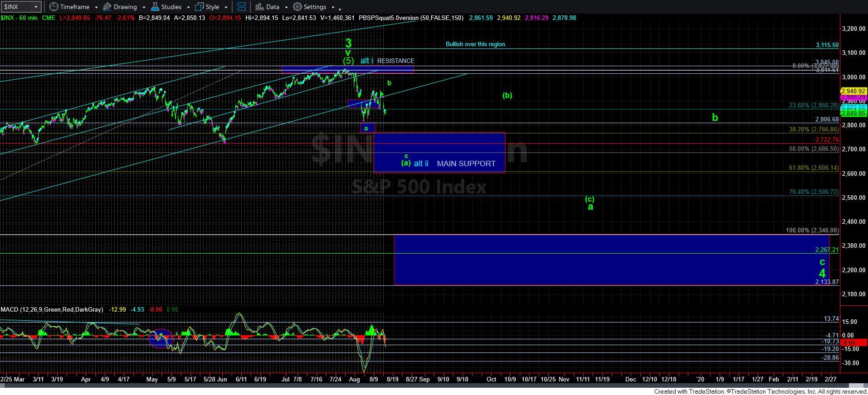Click the Drawing pencil icon

(107, 7)
